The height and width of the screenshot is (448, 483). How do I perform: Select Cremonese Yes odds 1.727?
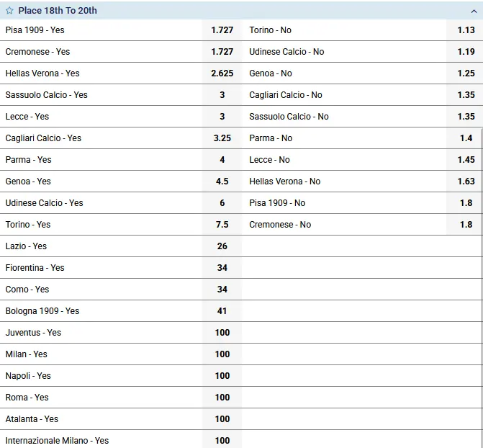pos(222,52)
